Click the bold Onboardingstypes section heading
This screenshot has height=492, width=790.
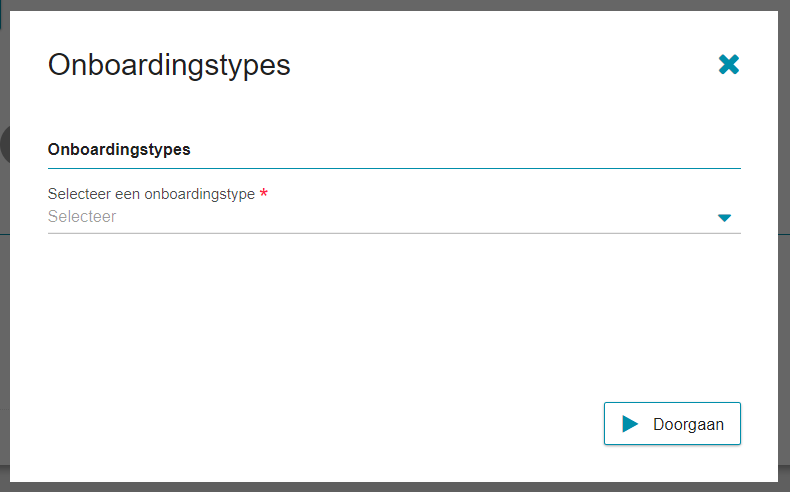tap(119, 150)
